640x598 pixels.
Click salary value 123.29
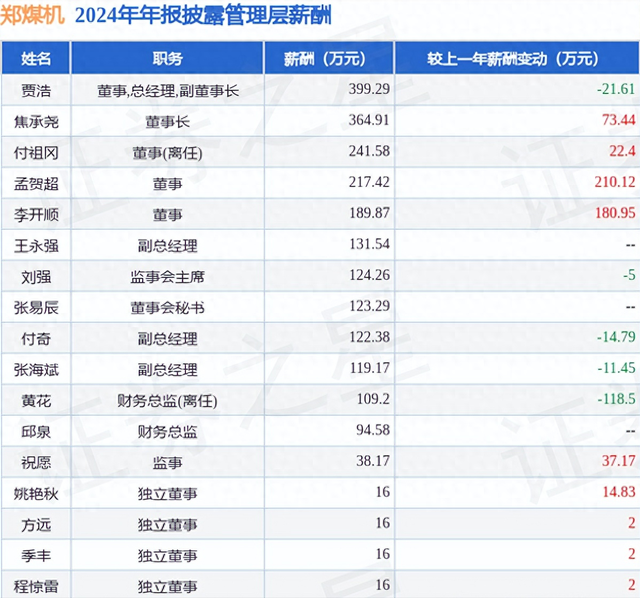pyautogui.click(x=369, y=306)
